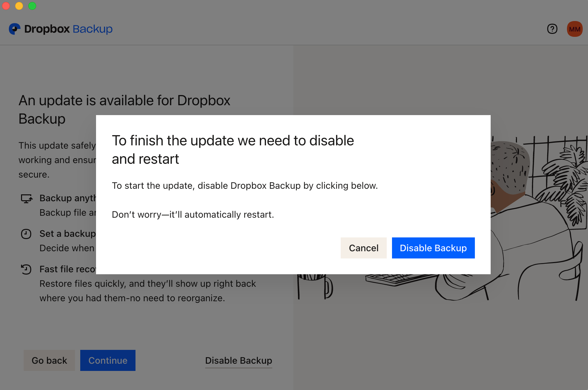Click the green fullscreen window button
The height and width of the screenshot is (390, 588).
click(32, 6)
